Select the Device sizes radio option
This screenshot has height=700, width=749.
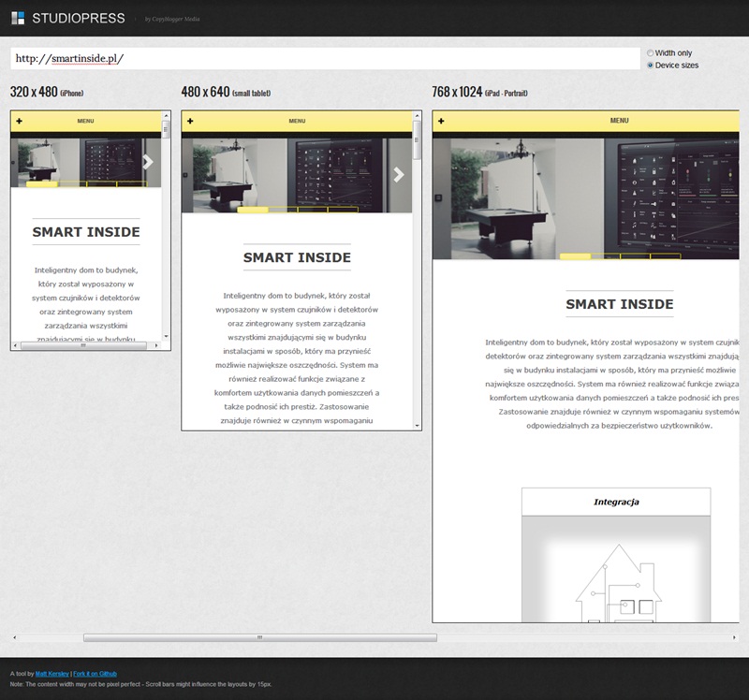tap(651, 66)
